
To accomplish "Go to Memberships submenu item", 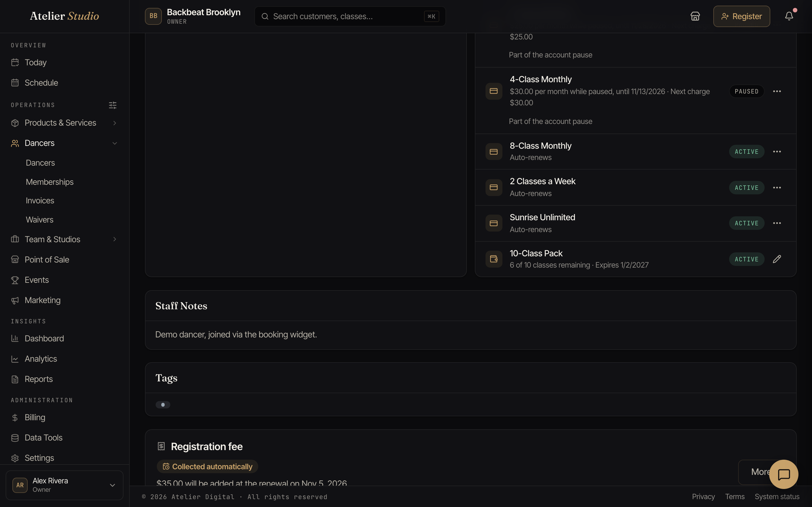I will coord(50,182).
